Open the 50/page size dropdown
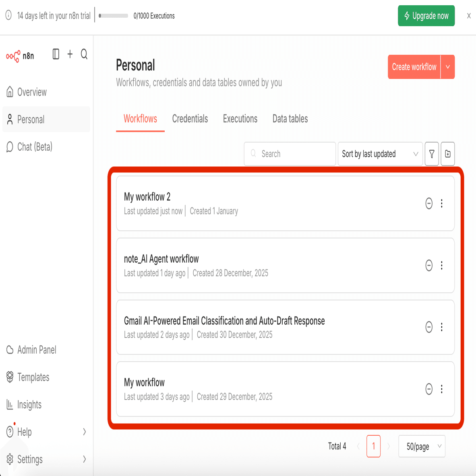 [422, 446]
